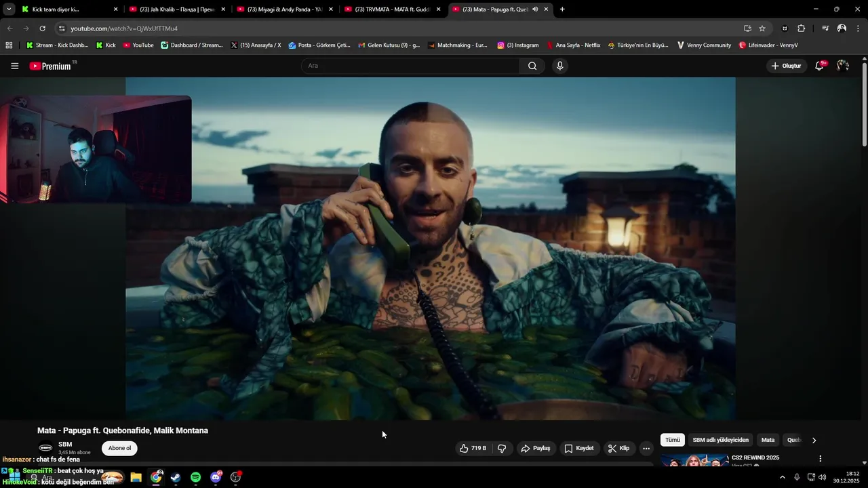
Task: Open 'Matchmaking - Eur...' bookmark
Action: tap(457, 45)
